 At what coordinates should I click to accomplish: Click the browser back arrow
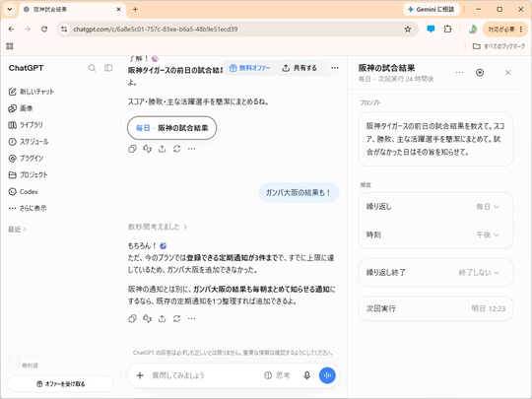pyautogui.click(x=11, y=30)
